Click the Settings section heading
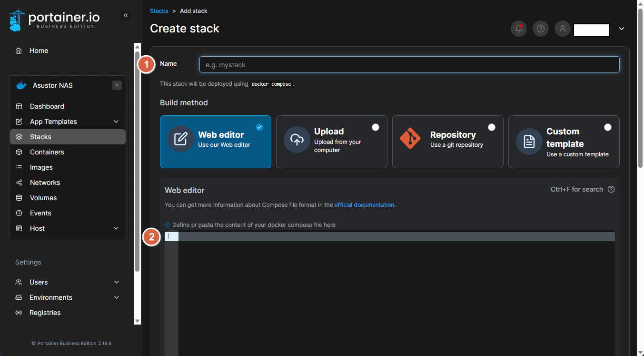The image size is (644, 356). tap(28, 262)
